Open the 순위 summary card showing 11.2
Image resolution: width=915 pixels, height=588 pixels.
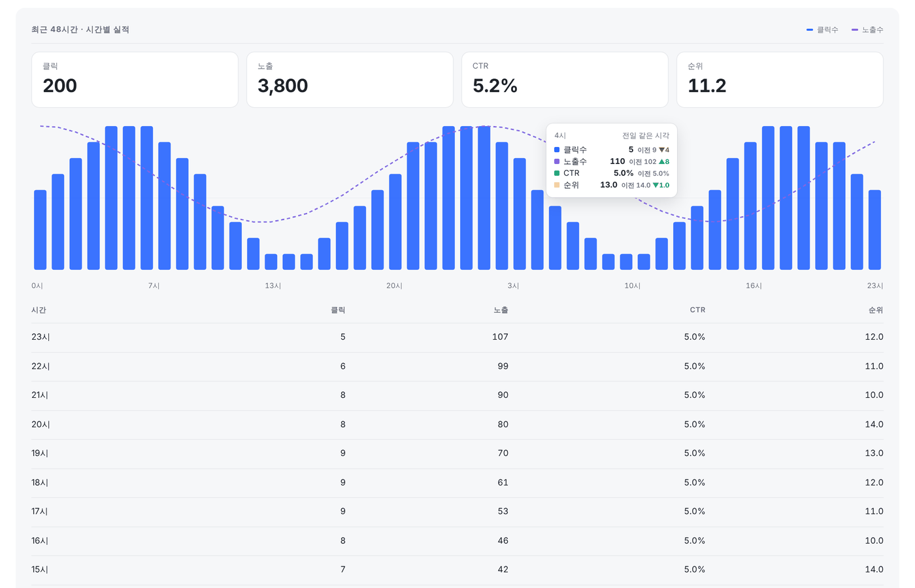(780, 80)
